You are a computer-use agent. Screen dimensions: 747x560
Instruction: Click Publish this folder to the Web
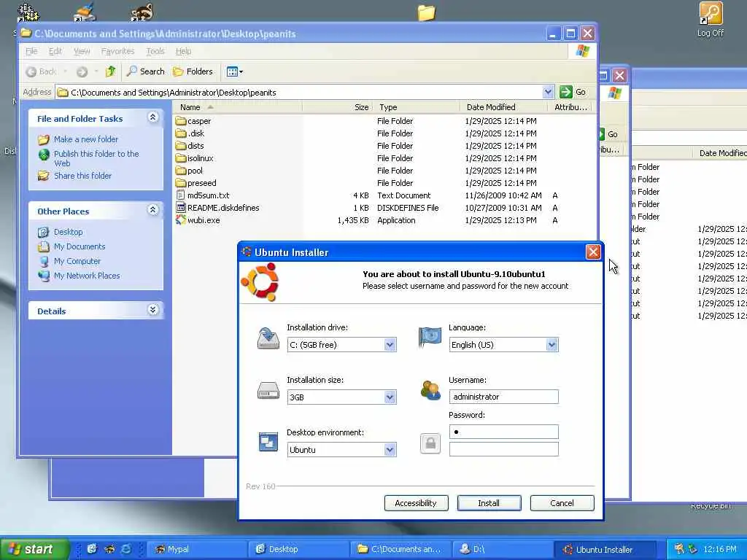click(x=96, y=158)
